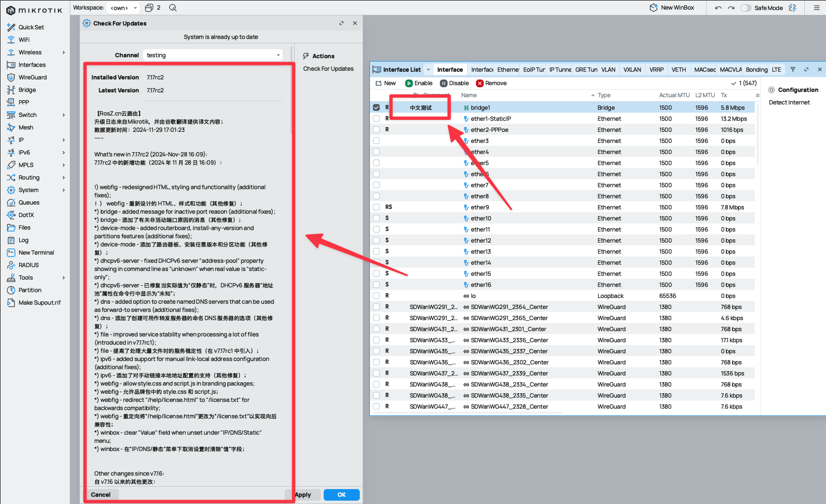826x504 pixels.
Task: Click the filter icon in Interface List
Action: [793, 69]
